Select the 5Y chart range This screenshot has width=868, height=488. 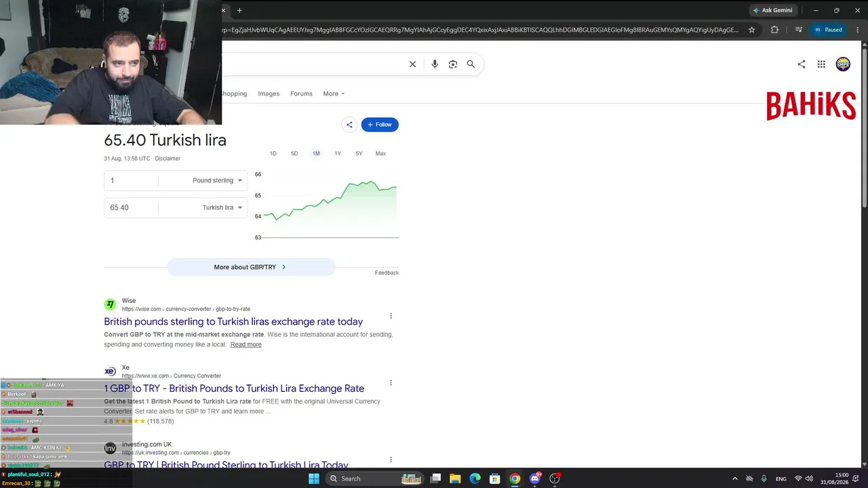point(359,153)
